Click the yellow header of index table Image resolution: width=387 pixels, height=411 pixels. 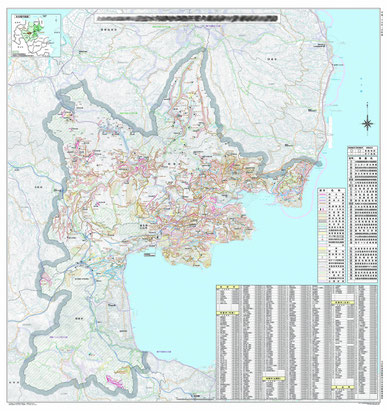228,286
